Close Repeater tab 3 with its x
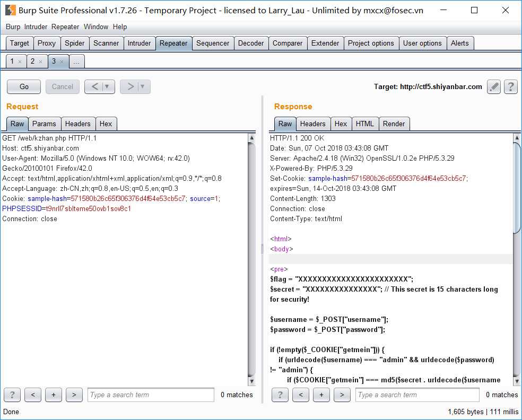The height and width of the screenshot is (420, 522). (x=62, y=62)
